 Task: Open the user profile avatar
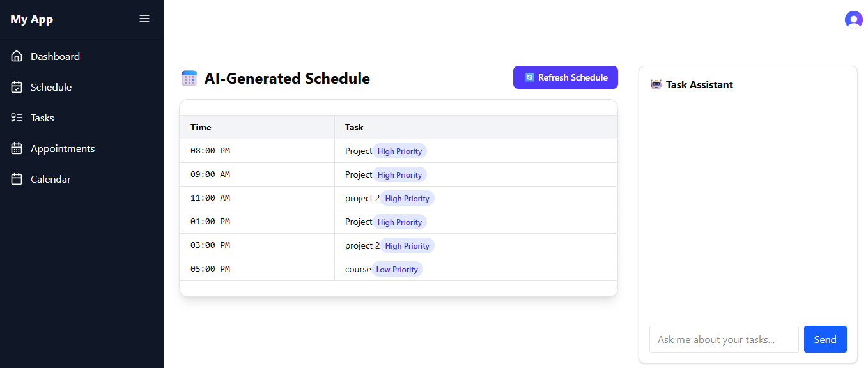853,20
